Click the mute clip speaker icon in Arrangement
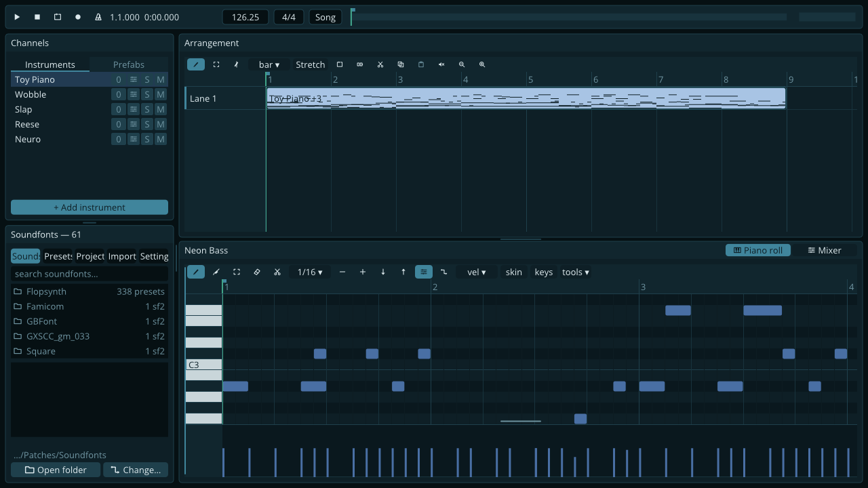 click(x=441, y=64)
